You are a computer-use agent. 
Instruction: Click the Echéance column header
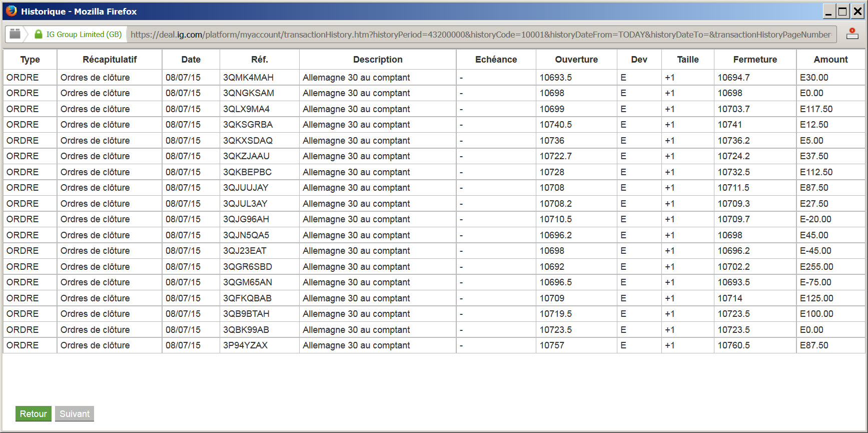pos(496,60)
